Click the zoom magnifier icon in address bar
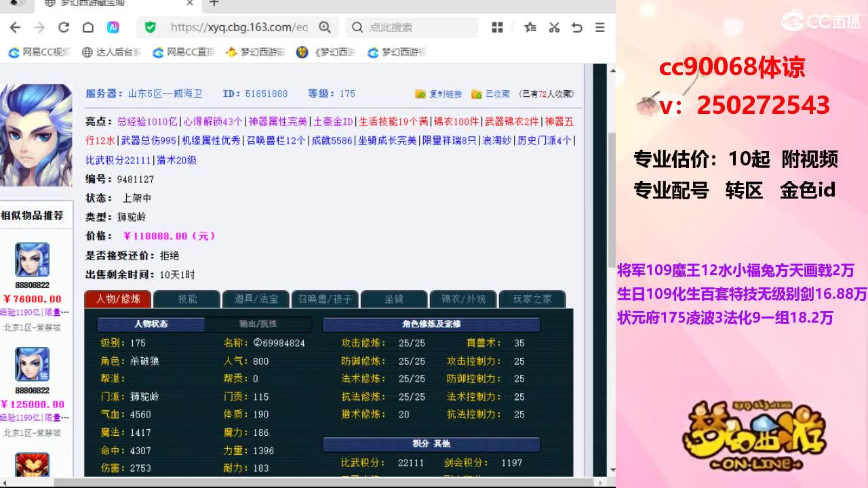The height and width of the screenshot is (488, 868). tap(325, 27)
